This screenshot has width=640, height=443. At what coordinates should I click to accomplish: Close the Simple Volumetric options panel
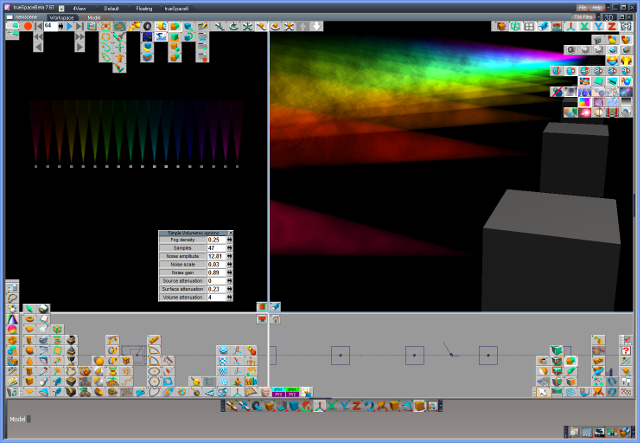[x=230, y=232]
